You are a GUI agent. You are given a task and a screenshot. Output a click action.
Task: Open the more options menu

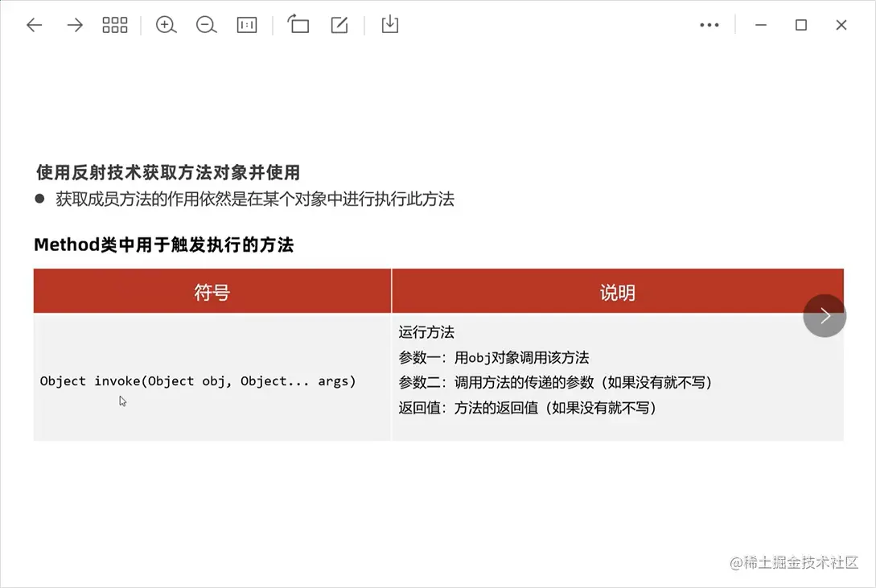709,25
